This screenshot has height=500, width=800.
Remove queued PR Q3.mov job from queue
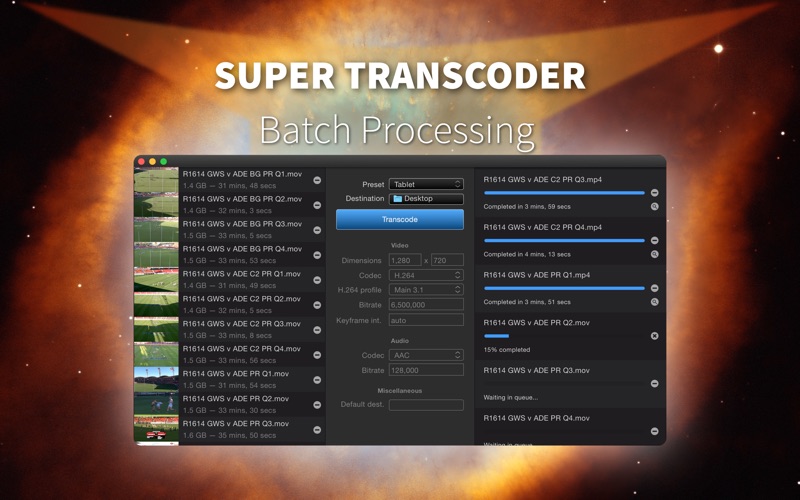(655, 384)
